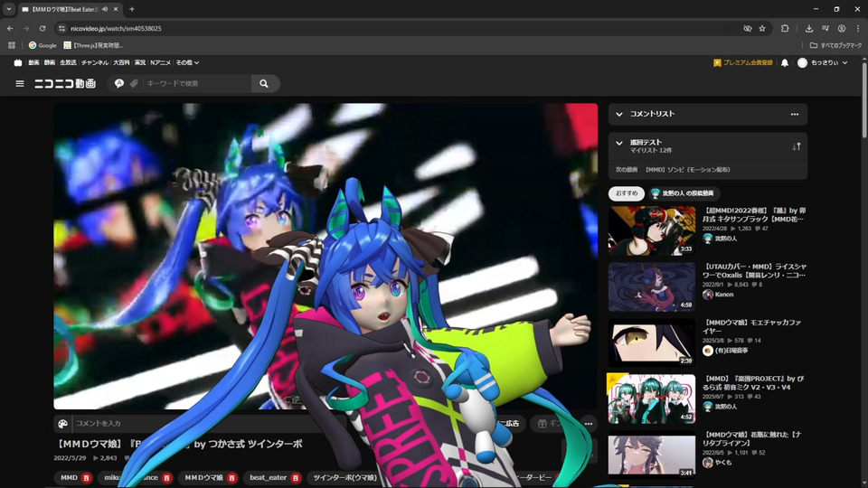Screen dimensions: 868x488
Task: Open the チャンネル top menu item
Action: coord(95,62)
